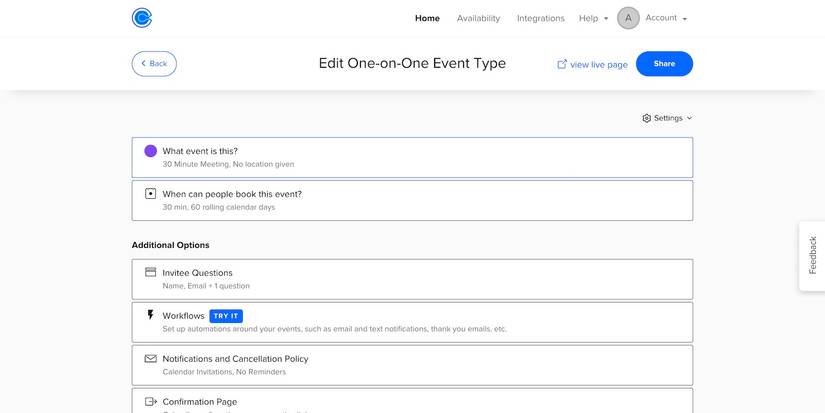
Task: Expand the Workflows section
Action: tap(412, 322)
